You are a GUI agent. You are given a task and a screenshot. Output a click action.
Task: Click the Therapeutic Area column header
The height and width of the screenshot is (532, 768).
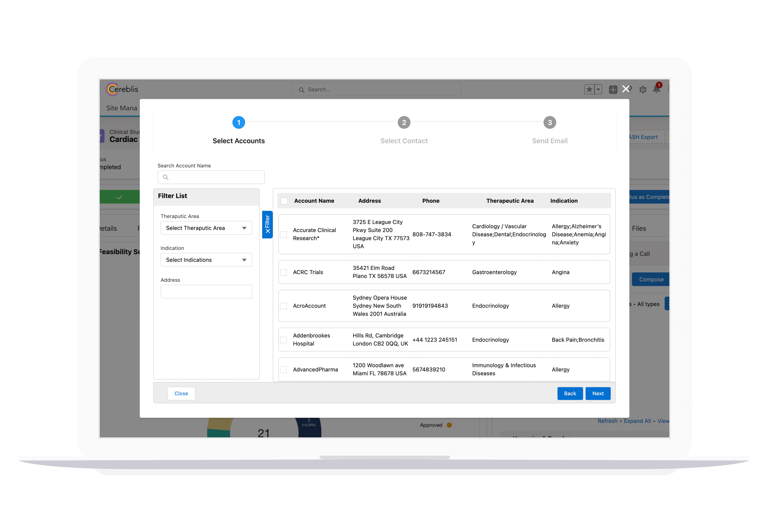pyautogui.click(x=510, y=201)
